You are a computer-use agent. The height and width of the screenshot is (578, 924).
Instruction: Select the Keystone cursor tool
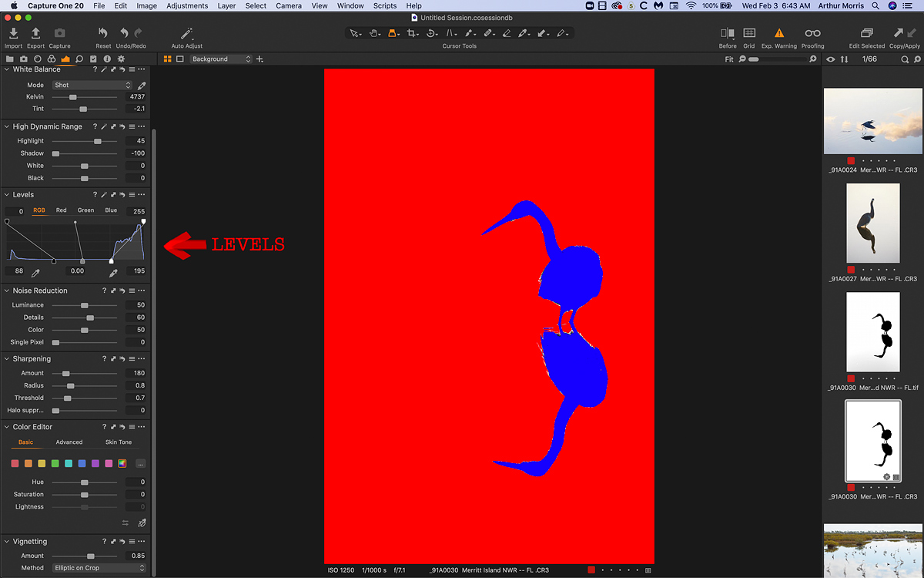point(451,33)
